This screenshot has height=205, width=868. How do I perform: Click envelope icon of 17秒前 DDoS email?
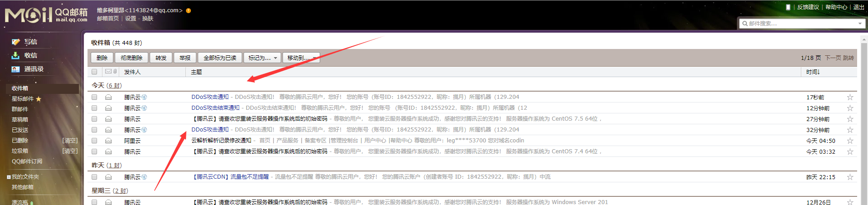(108, 97)
